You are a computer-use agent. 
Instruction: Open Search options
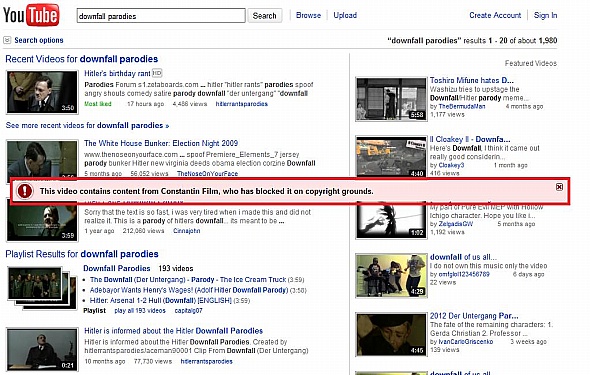39,40
